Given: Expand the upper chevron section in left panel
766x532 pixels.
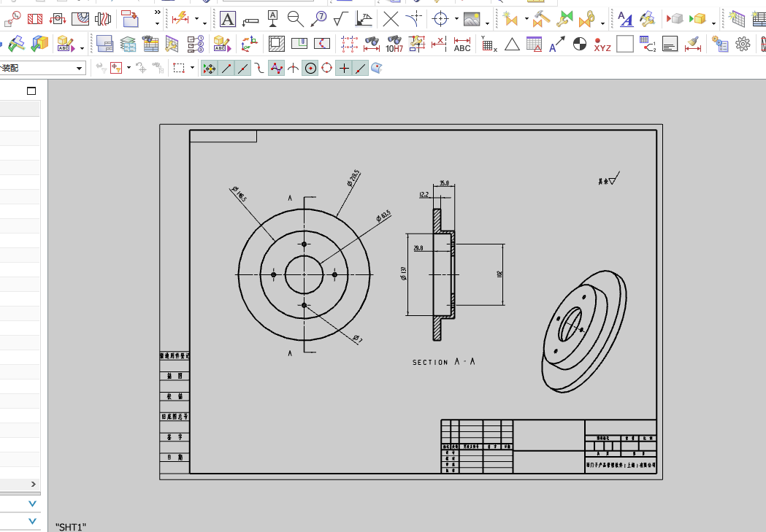Looking at the screenshot, I should [32, 504].
